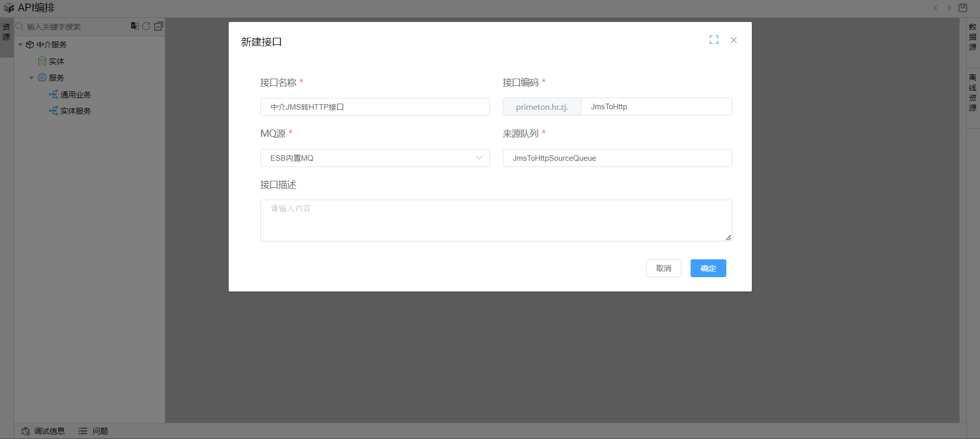980x439 pixels.
Task: Collapse the 中介服务 tree node
Action: 20,45
